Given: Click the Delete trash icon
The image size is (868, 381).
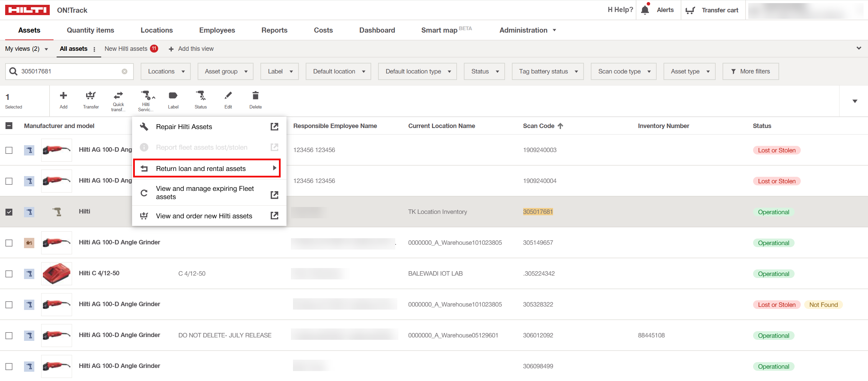Looking at the screenshot, I should 256,96.
